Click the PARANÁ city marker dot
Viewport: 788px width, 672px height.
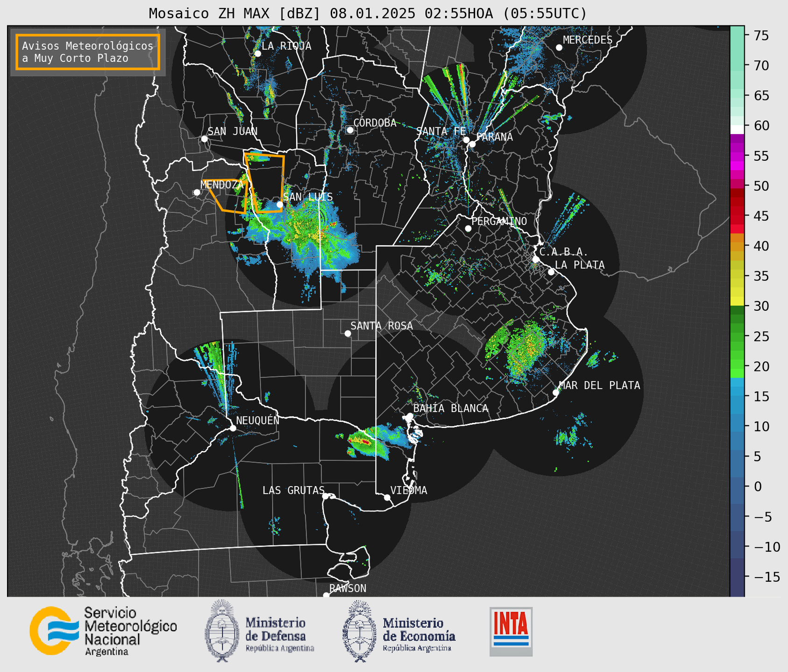(x=472, y=144)
